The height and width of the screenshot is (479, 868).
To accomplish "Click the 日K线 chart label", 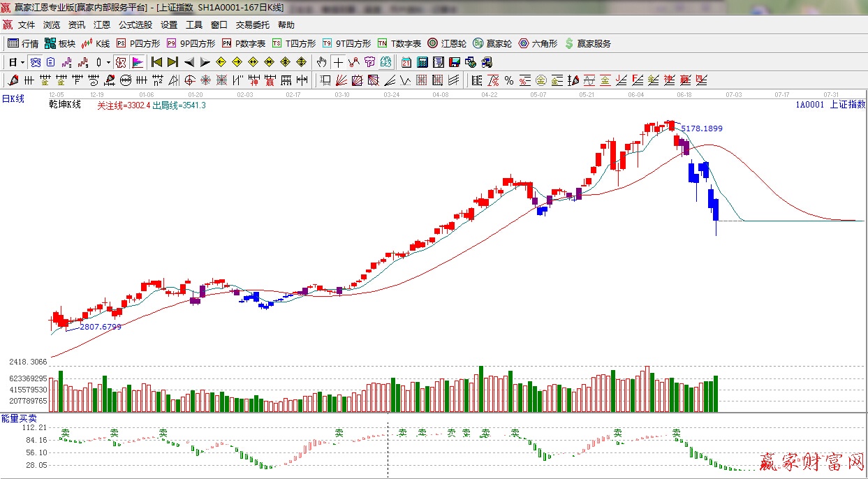I will [13, 99].
